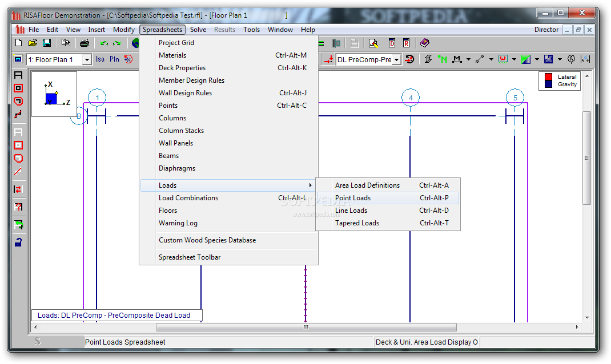This screenshot has height=364, width=611.
Task: Click the Print icon
Action: pyautogui.click(x=84, y=43)
